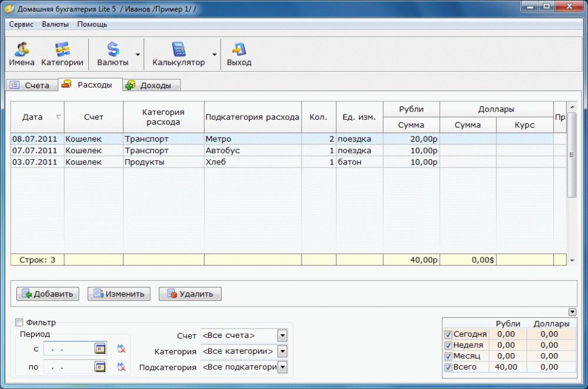Open the Сервис menu
Screen dimensions: 588x389
(21, 24)
